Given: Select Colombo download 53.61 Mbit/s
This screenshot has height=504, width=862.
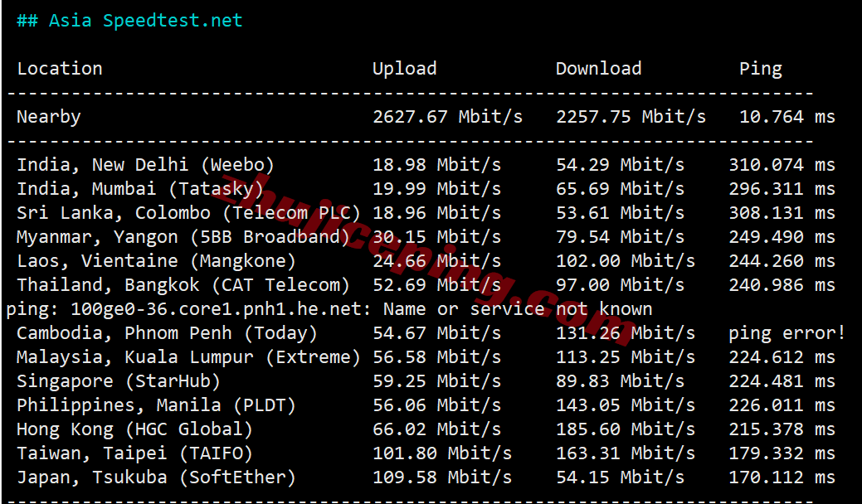Looking at the screenshot, I should tap(620, 213).
